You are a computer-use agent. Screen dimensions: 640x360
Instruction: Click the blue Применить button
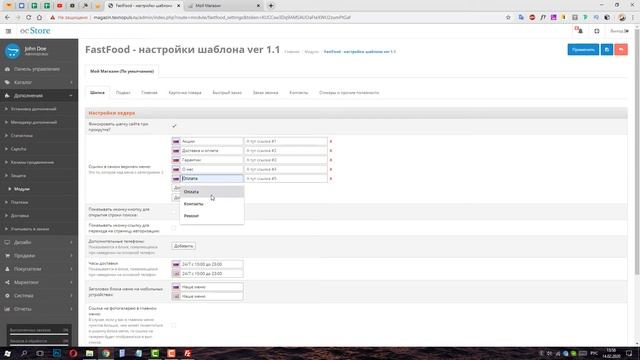583,49
